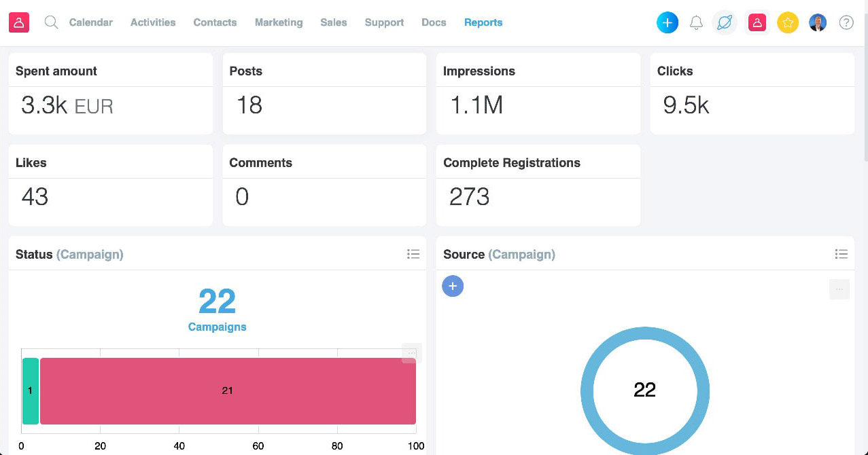Click the pink person icon near star
Viewport: 868px width, 455px height.
tap(757, 22)
